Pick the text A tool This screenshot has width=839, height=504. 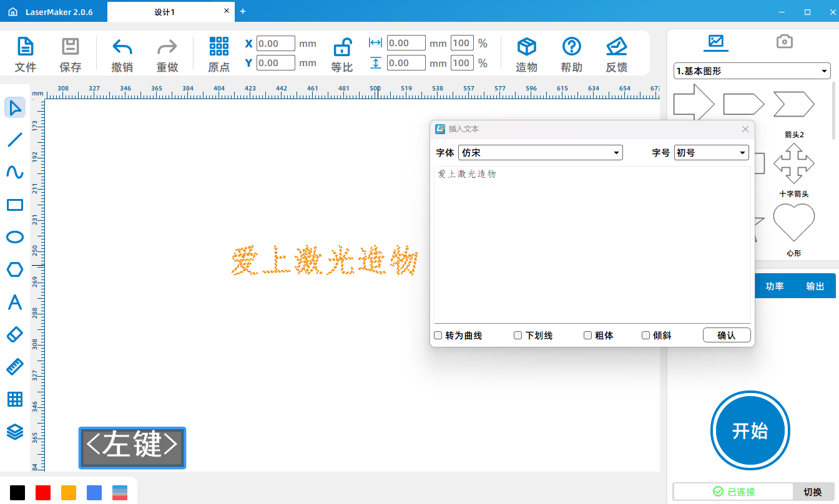15,302
